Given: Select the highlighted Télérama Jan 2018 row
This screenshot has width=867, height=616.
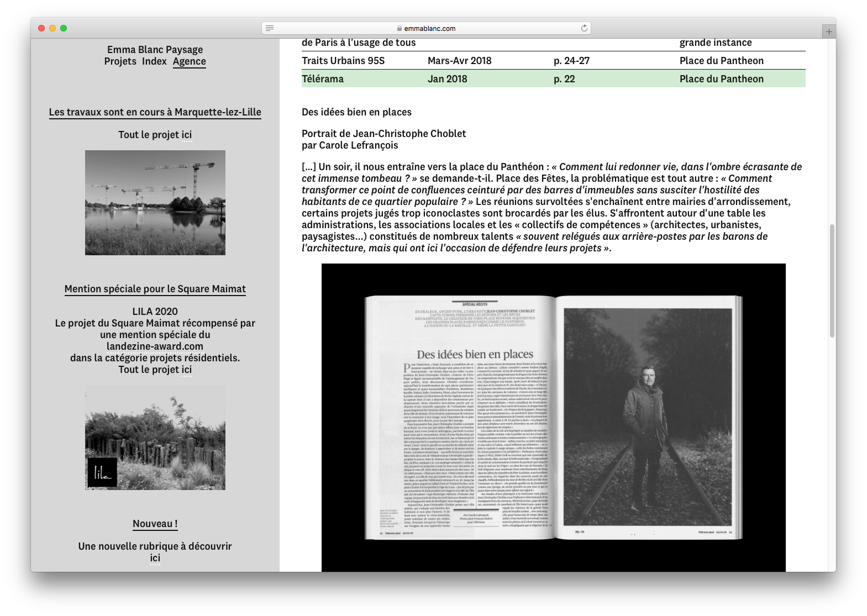Looking at the screenshot, I should 553,79.
